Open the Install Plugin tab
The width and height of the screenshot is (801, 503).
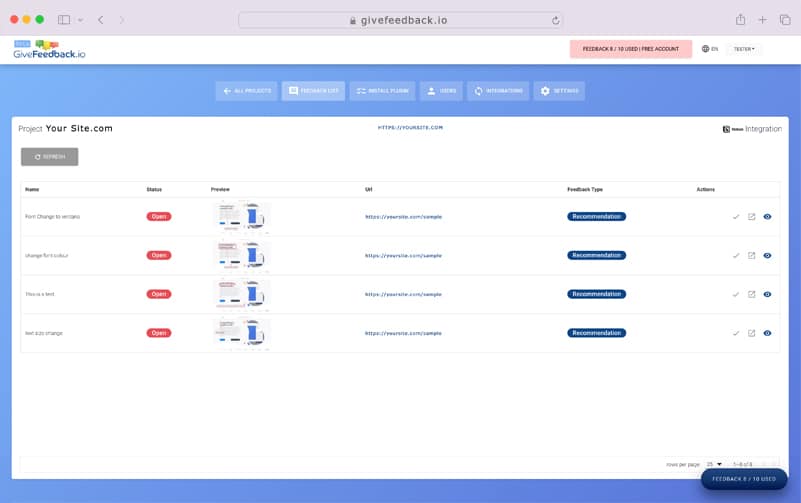tap(382, 91)
